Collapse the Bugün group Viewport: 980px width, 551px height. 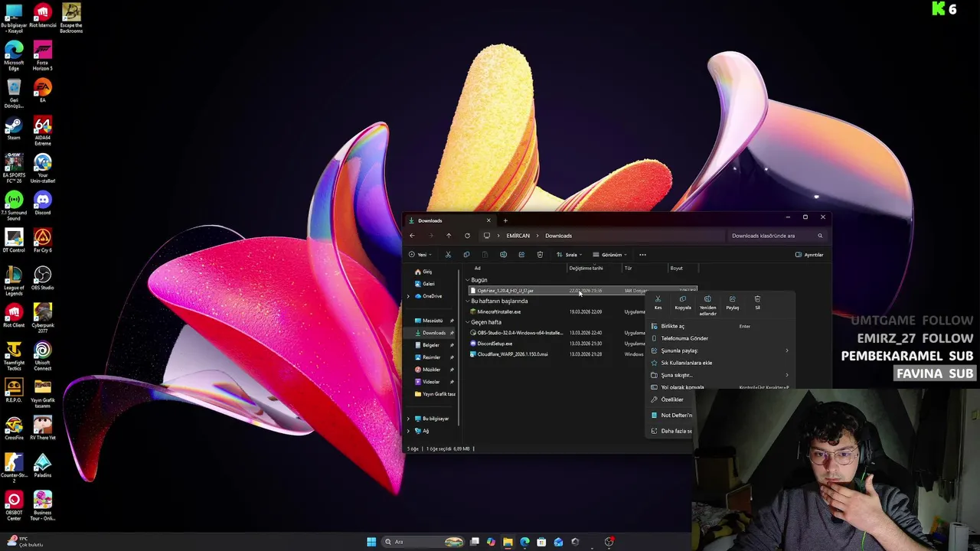click(468, 280)
